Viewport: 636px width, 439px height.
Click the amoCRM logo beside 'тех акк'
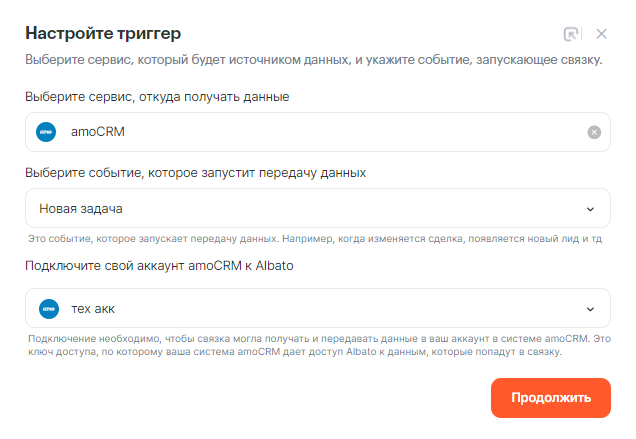click(x=46, y=308)
